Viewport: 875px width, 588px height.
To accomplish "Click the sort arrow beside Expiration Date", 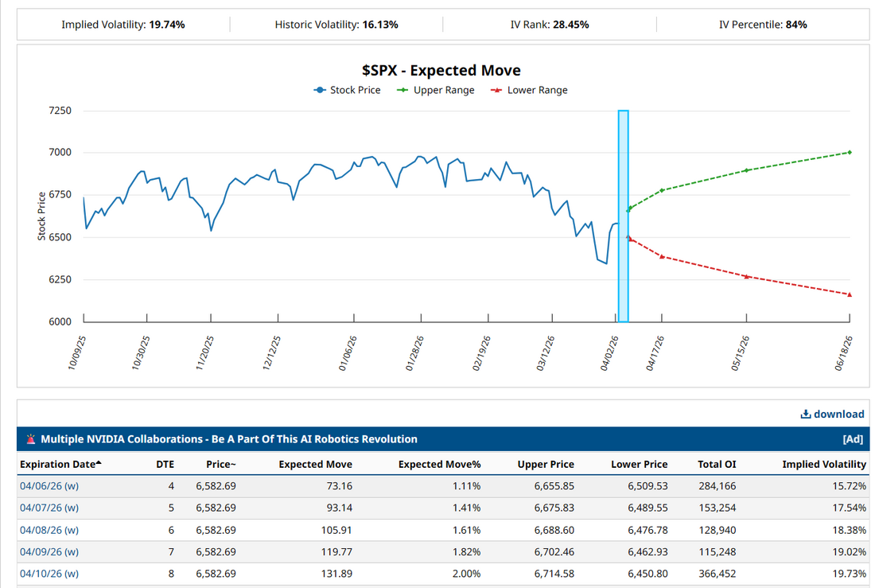I will coord(99,464).
